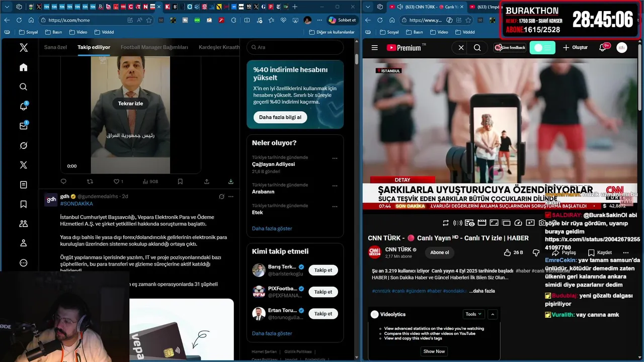The image size is (644, 362).
Task: Subscribe via Abone ol button
Action: pos(439,252)
